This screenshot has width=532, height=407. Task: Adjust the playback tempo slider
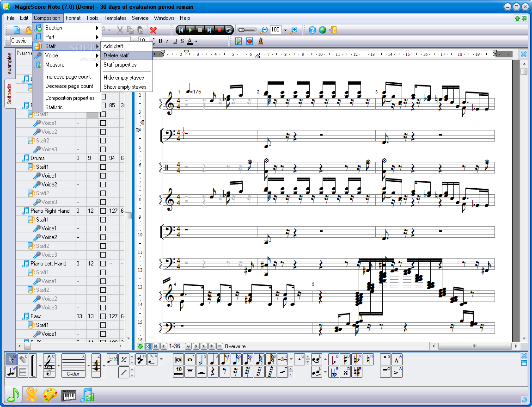tap(246, 30)
